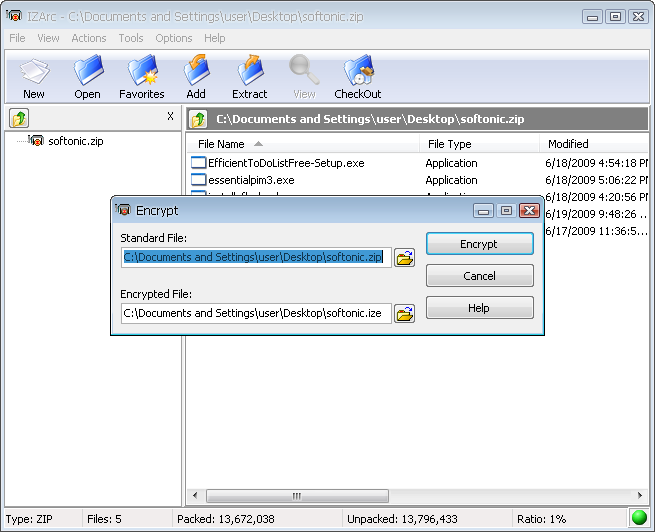This screenshot has height=532, width=655.
Task: Click the horizontal scrollbar thumb
Action: coord(297,496)
